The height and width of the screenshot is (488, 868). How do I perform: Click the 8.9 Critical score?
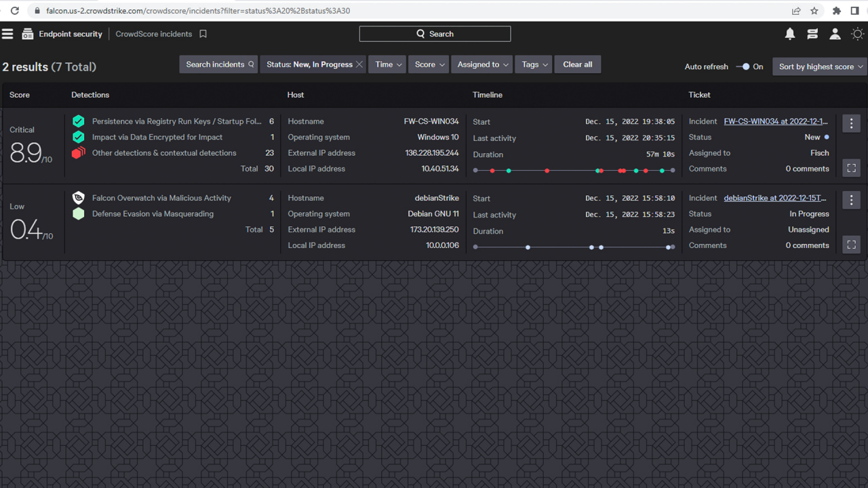point(31,153)
